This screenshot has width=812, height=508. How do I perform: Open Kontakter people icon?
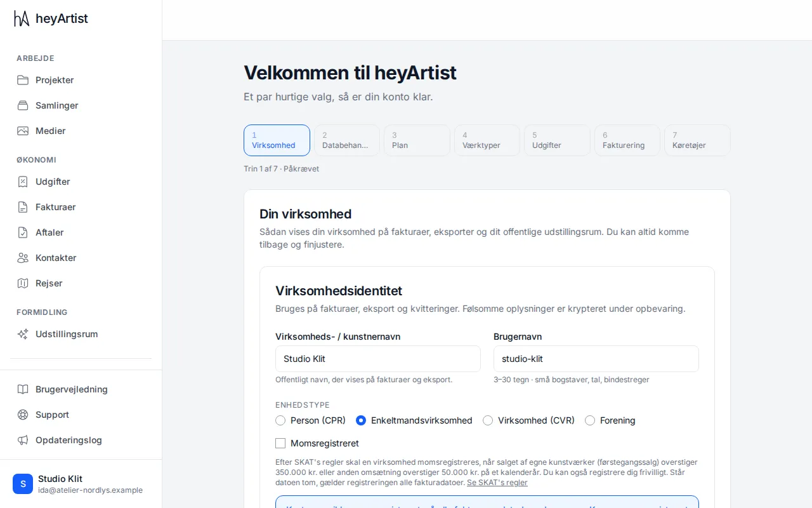pyautogui.click(x=23, y=258)
